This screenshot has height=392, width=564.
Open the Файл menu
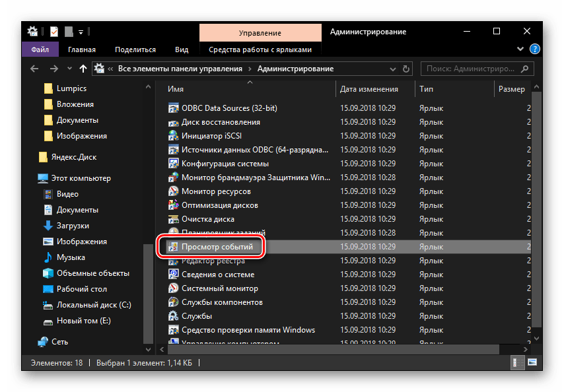[39, 49]
